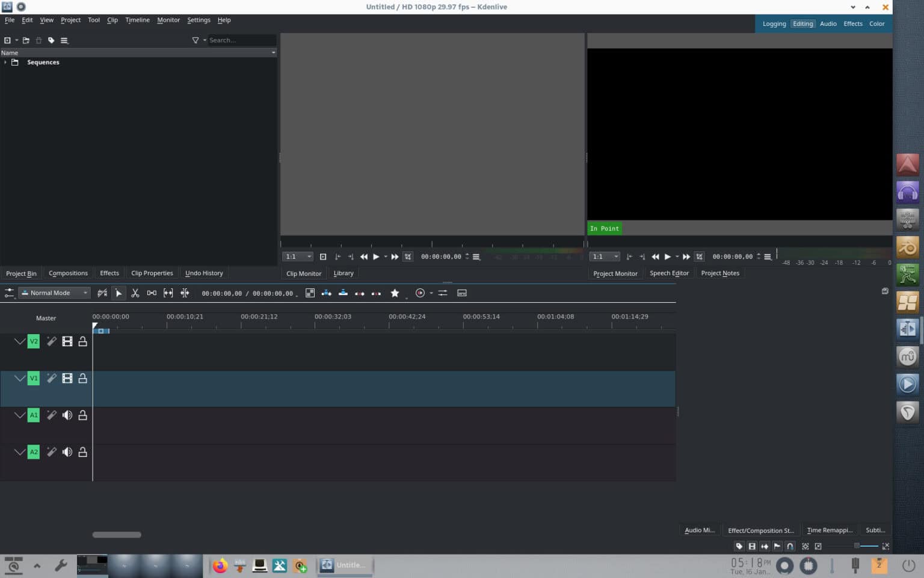Open the Clip Monitor zoom 1:1 dropdown
This screenshot has width=924, height=578.
point(297,256)
